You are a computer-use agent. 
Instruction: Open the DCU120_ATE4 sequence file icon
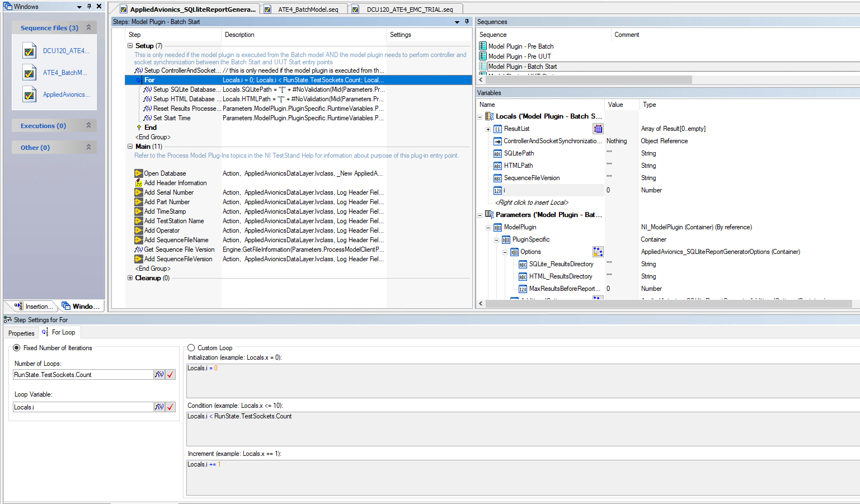pos(30,51)
